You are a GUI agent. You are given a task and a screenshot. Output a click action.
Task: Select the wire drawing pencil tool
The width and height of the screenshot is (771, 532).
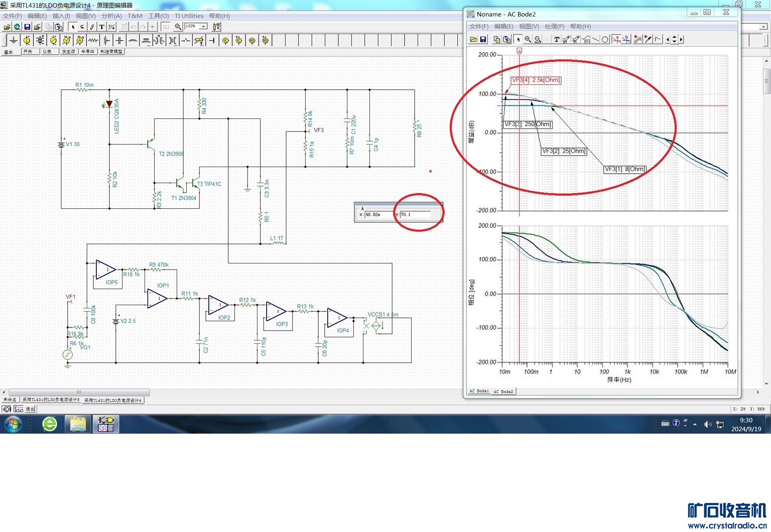pyautogui.click(x=92, y=27)
